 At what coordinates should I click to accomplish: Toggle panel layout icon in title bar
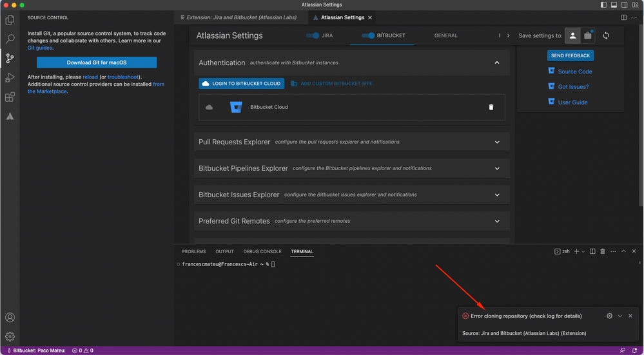pos(614,5)
